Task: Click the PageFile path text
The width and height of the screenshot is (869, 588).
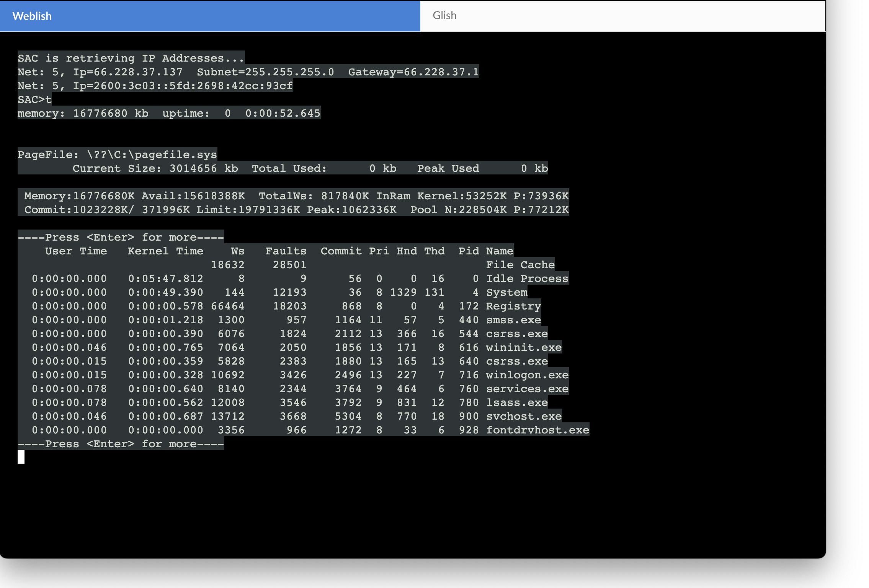Action: (152, 155)
